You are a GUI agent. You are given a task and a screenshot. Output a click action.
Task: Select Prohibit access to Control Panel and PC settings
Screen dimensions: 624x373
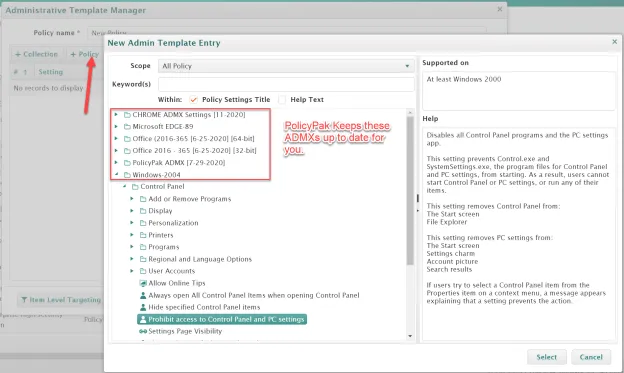click(222, 319)
